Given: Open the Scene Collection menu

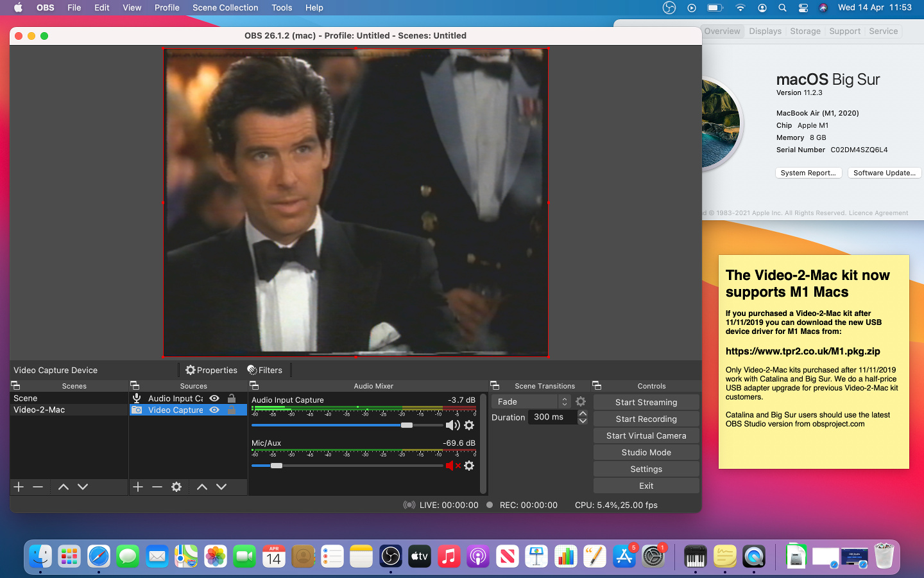Looking at the screenshot, I should pyautogui.click(x=225, y=8).
